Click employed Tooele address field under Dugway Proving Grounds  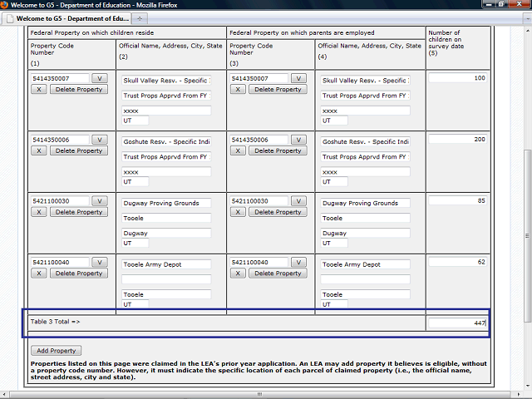click(366, 218)
